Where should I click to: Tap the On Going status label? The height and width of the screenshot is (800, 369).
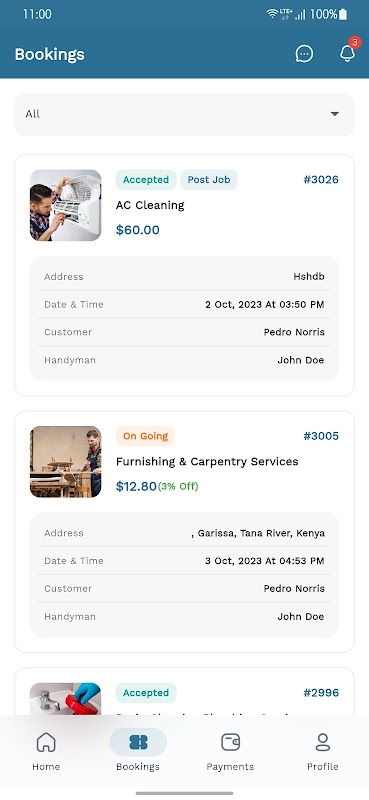tap(145, 436)
